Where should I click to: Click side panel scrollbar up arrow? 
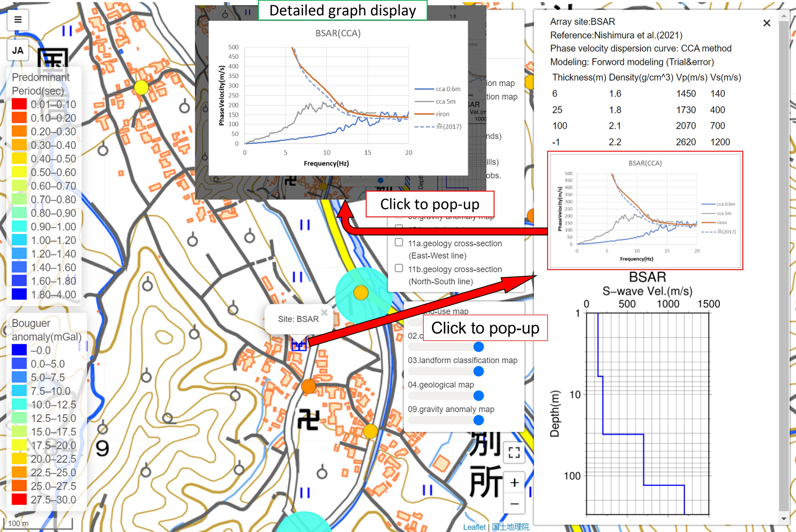[x=784, y=16]
